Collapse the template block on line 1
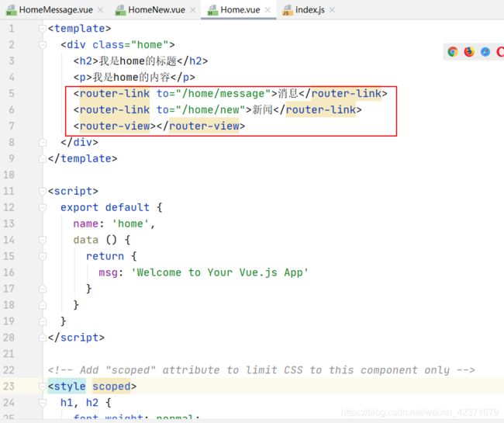The image size is (504, 423). tap(43, 29)
